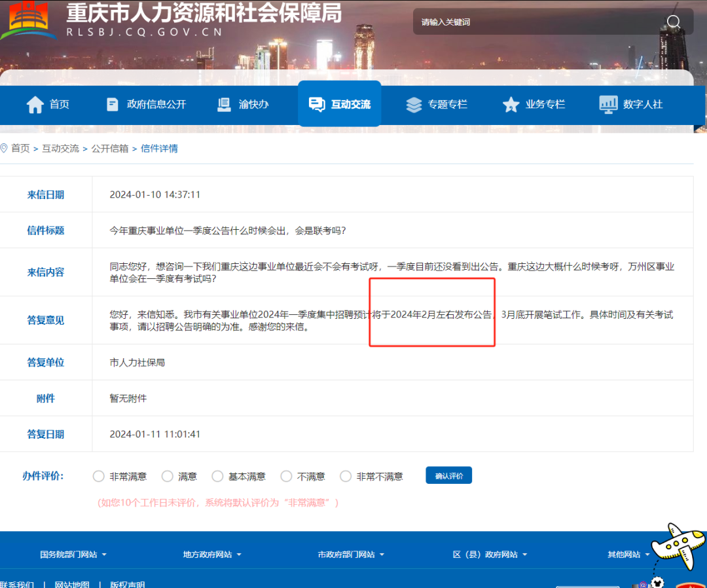Expand the 区(县)政府网站 dropdown
Image resolution: width=707 pixels, height=588 pixels.
pyautogui.click(x=490, y=555)
